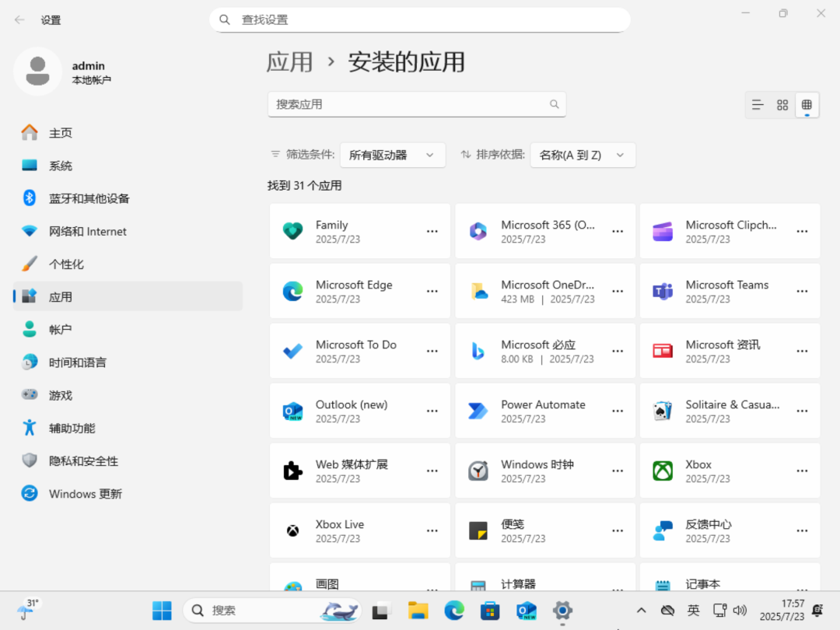Open more options for Microsoft OneDrive
The width and height of the screenshot is (840, 630).
617,292
